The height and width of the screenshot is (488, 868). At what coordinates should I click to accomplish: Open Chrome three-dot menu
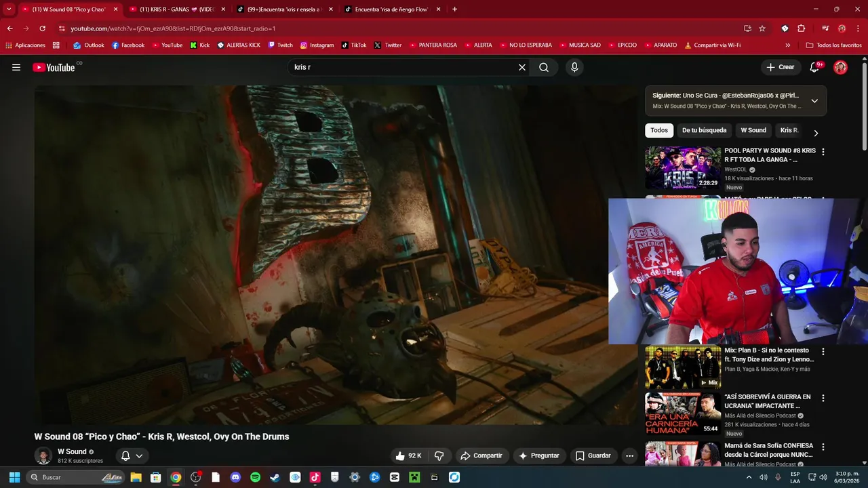pyautogui.click(x=858, y=28)
